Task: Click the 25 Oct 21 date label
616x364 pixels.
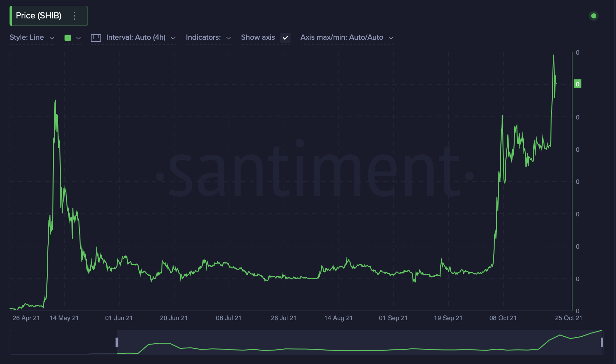Action: coord(568,318)
